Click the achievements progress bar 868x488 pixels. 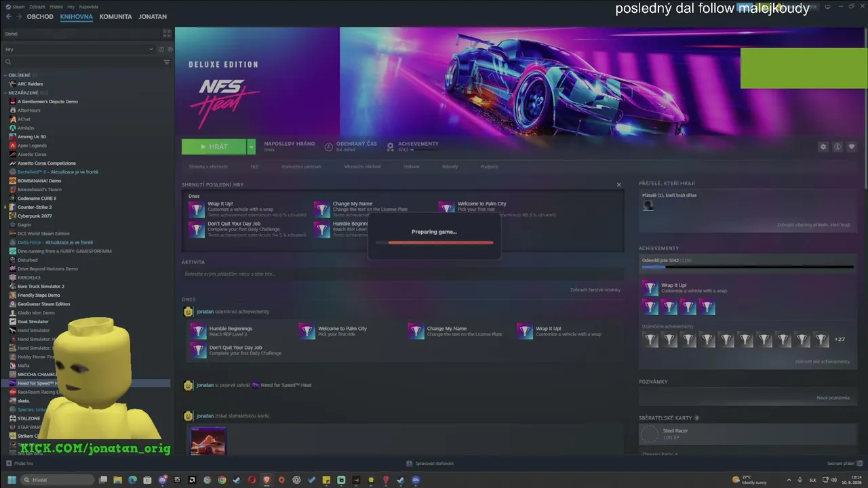[x=747, y=267]
